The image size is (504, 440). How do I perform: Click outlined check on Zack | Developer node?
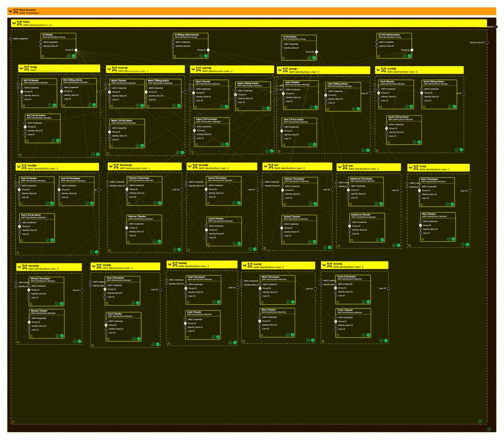[x=133, y=303]
